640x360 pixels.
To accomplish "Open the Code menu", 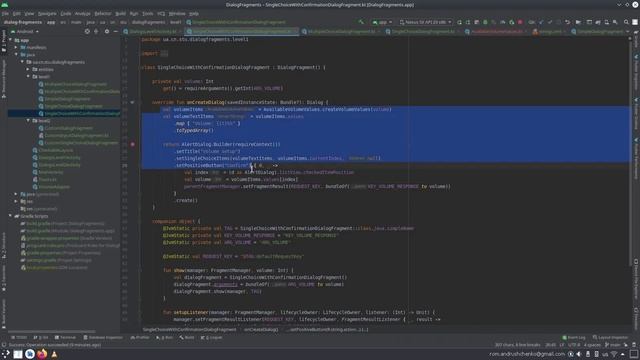I will pos(66,13).
